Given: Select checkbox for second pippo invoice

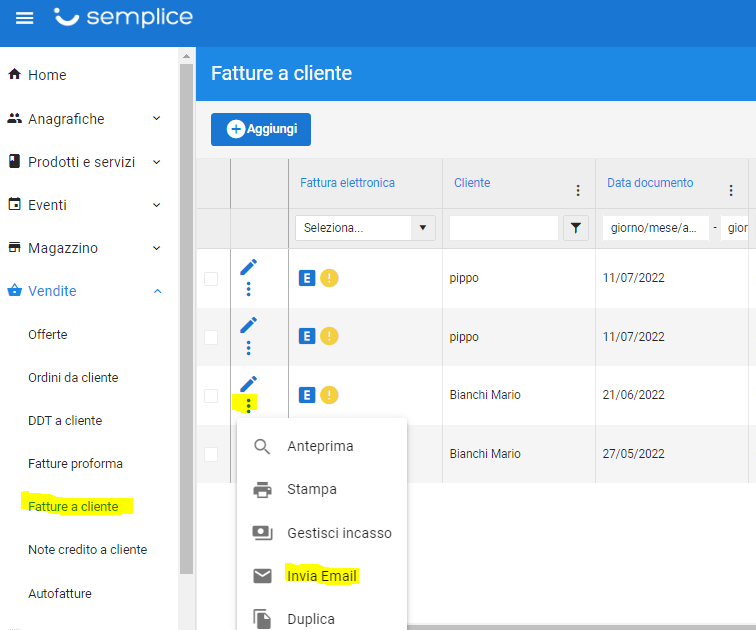Looking at the screenshot, I should tap(211, 337).
